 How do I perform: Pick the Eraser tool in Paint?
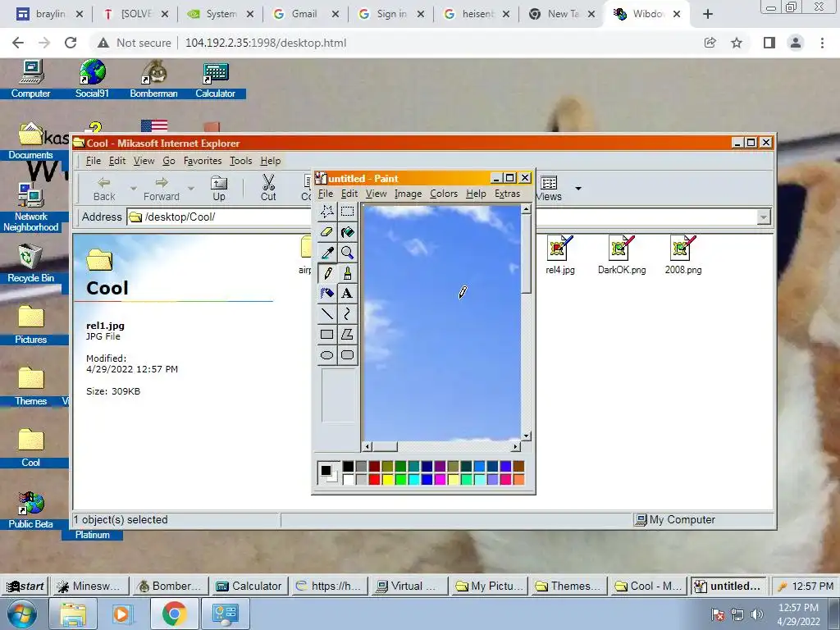click(x=326, y=232)
